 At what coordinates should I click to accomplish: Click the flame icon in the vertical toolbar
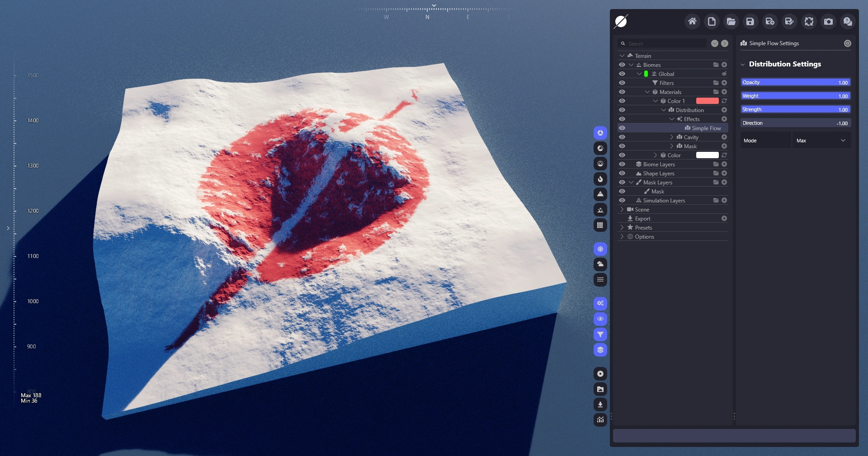(600, 179)
